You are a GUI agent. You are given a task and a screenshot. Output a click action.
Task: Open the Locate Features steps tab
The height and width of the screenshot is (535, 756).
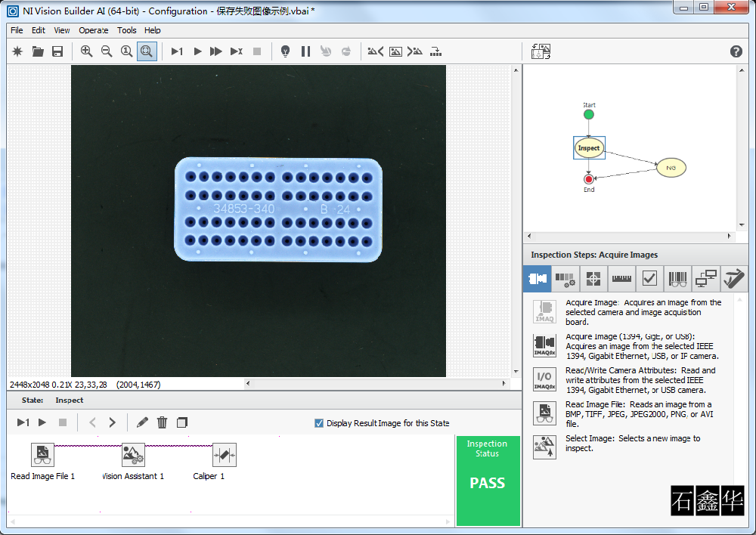[593, 279]
